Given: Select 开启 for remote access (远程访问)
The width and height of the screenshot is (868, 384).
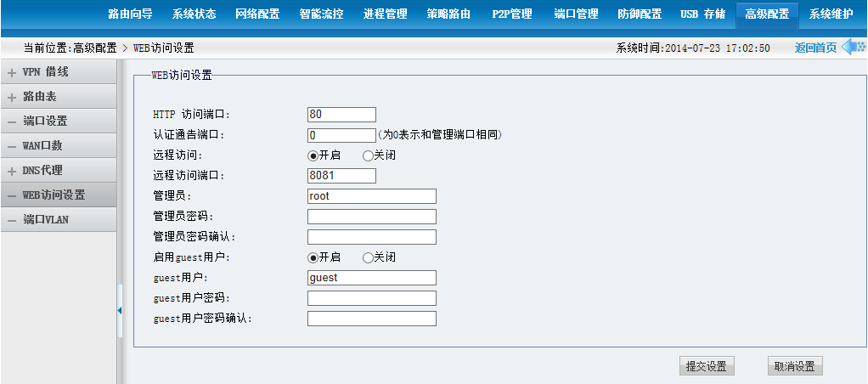Looking at the screenshot, I should 313,155.
